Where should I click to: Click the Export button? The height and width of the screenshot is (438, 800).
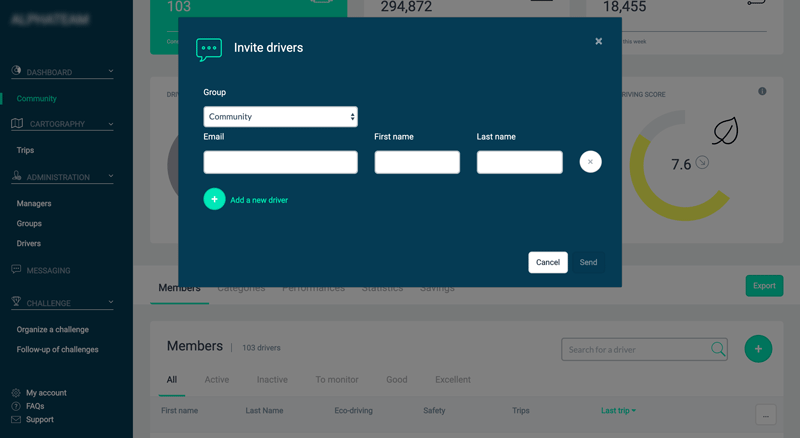click(x=764, y=286)
